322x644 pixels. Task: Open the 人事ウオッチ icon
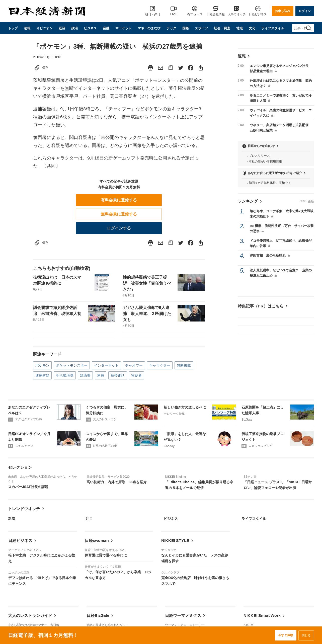236,9
